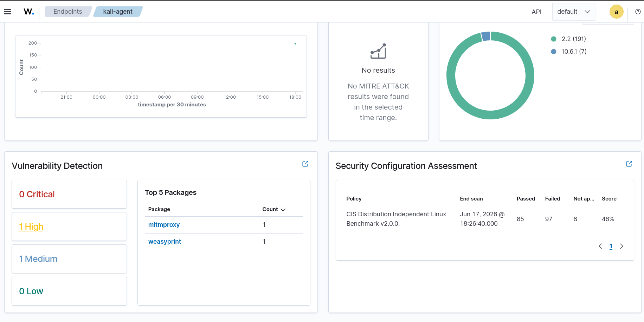Toggle the 2.2 (191) legend color dot
Screen dimensions: 644x322
(x=554, y=39)
